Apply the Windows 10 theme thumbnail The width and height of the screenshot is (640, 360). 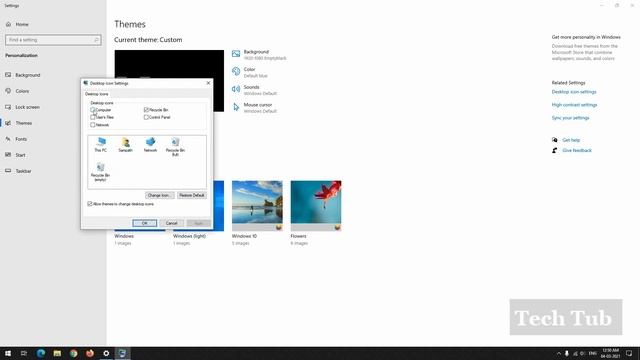[257, 206]
